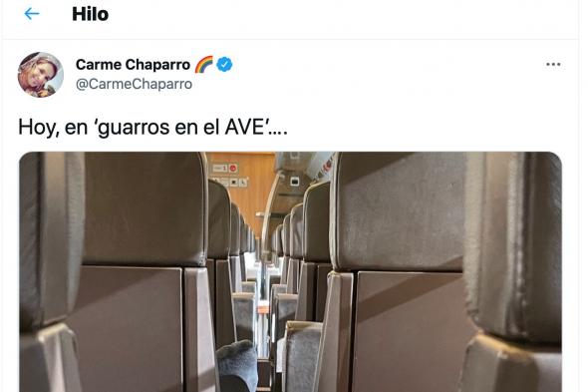The width and height of the screenshot is (588, 392).
Task: Open the attached train aisle photo
Action: click(x=290, y=272)
